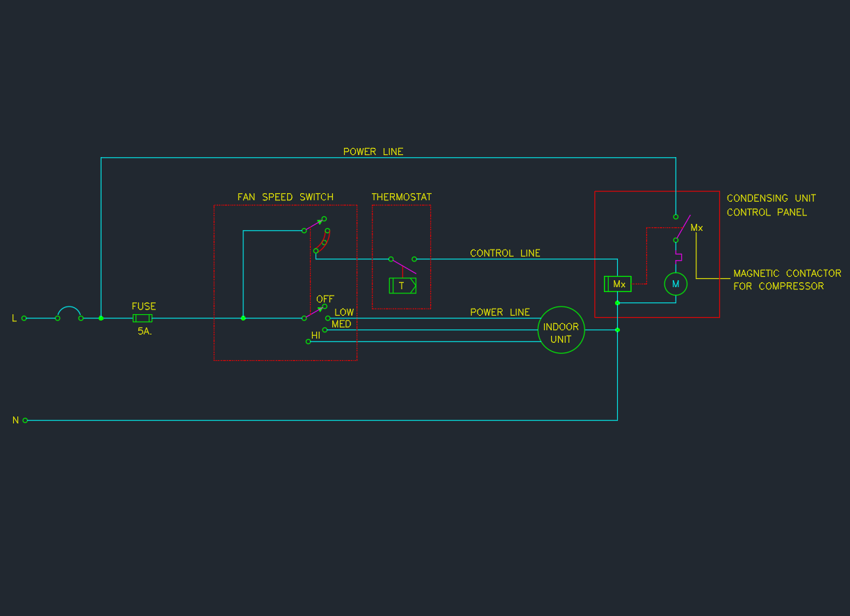Click the junction dot below Mx coil
850x616 pixels.
pos(617,302)
